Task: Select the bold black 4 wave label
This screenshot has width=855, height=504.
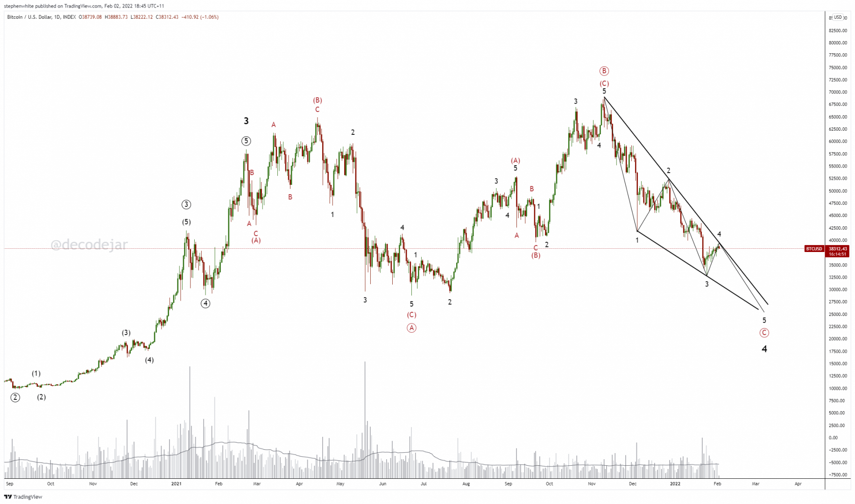Action: [x=764, y=349]
